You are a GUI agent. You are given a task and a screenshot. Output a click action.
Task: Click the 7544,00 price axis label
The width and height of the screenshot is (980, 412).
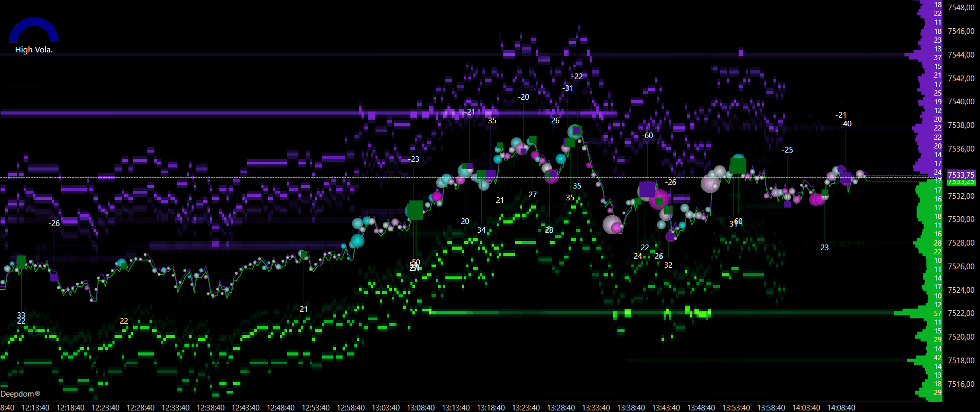[x=961, y=55]
